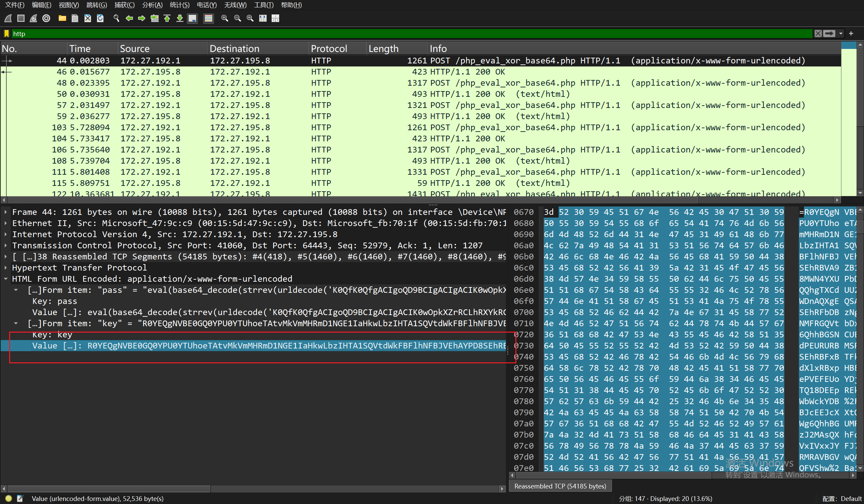Select packet number 111 in the list
Viewport: 864px width, 504px height.
240,172
